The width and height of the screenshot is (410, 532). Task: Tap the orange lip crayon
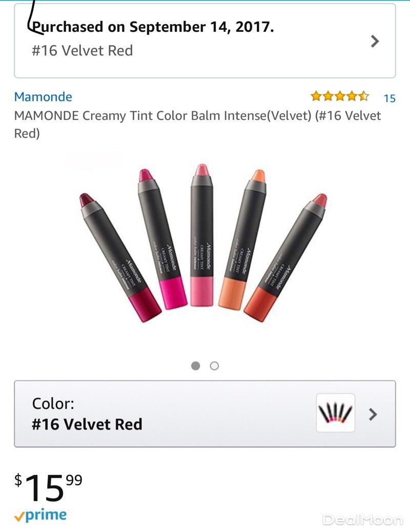pyautogui.click(x=242, y=240)
